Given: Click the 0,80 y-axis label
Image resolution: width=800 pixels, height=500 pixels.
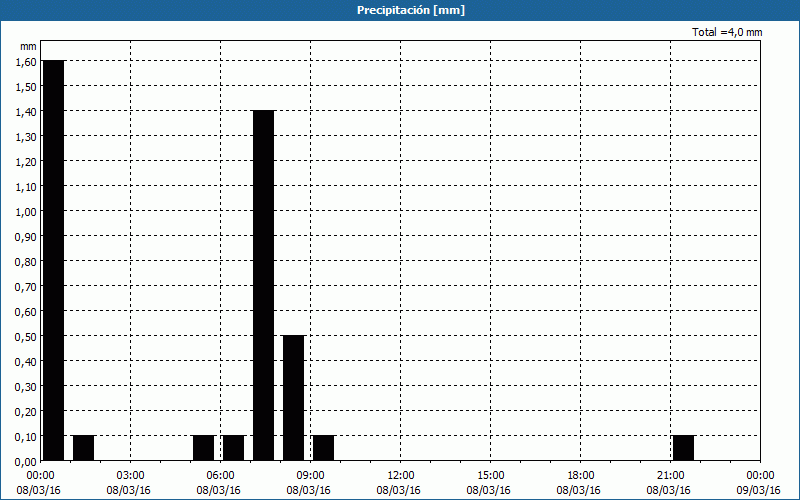Looking at the screenshot, I should click(26, 261).
